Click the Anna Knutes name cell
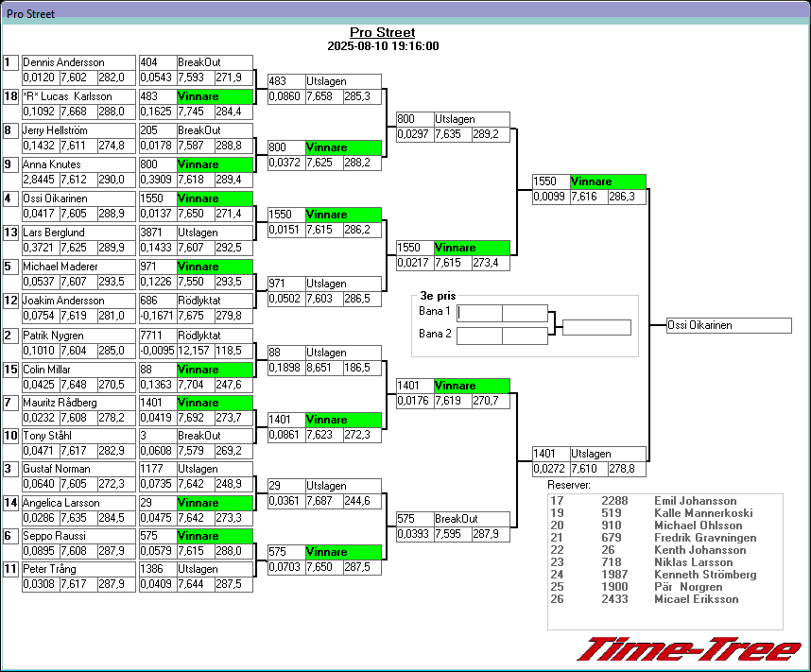Viewport: 811px width, 672px height. [x=78, y=164]
